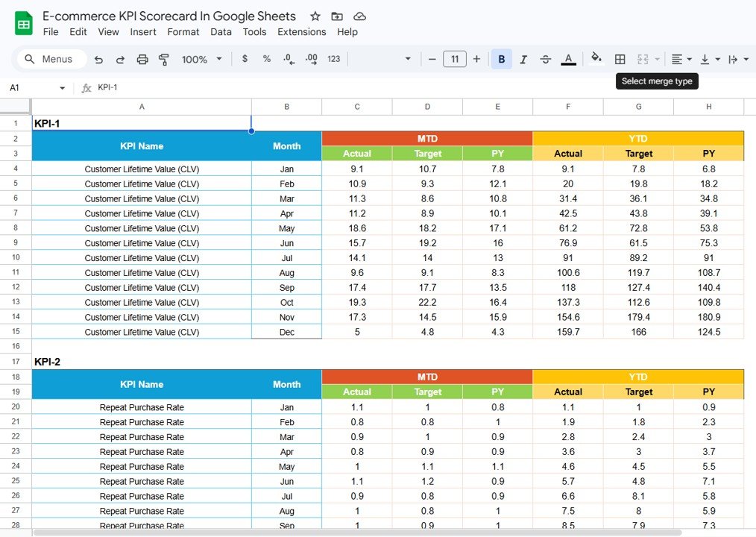The image size is (756, 537).
Task: Open the Format menu
Action: [184, 32]
